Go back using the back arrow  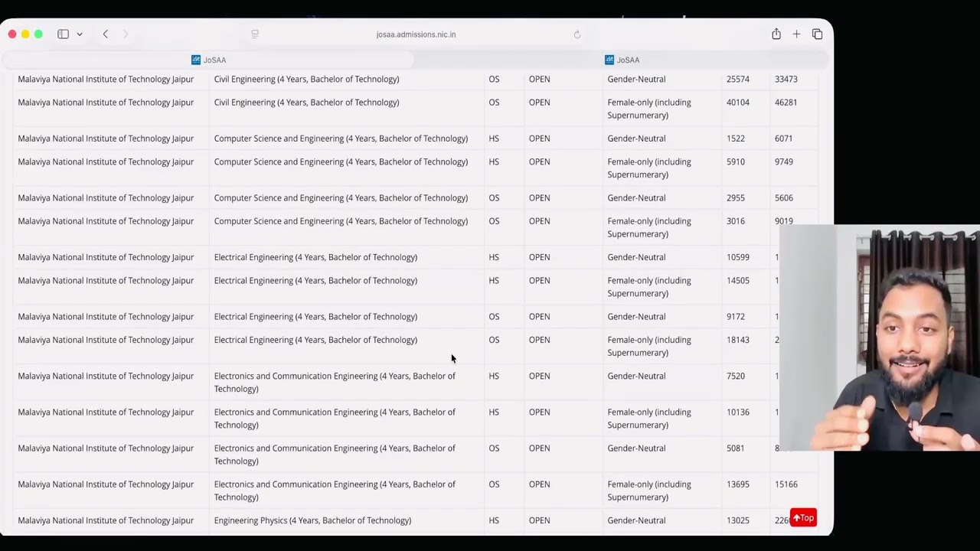(106, 34)
